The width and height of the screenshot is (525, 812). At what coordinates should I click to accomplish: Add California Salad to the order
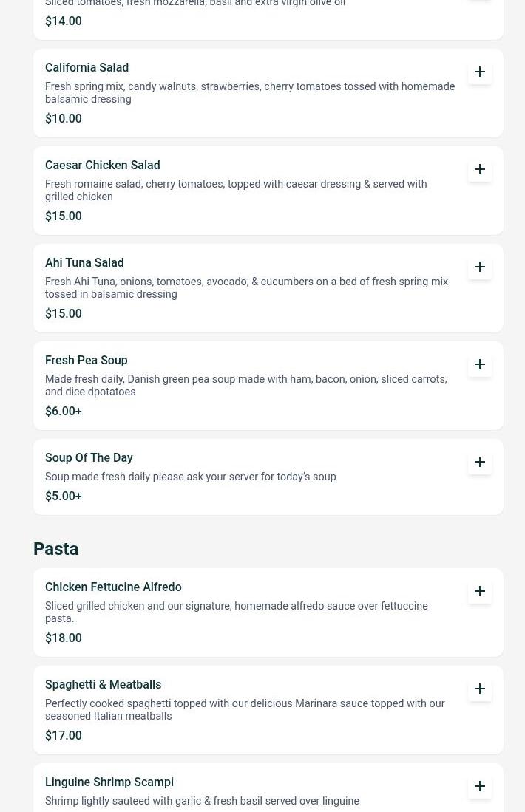[x=480, y=72]
